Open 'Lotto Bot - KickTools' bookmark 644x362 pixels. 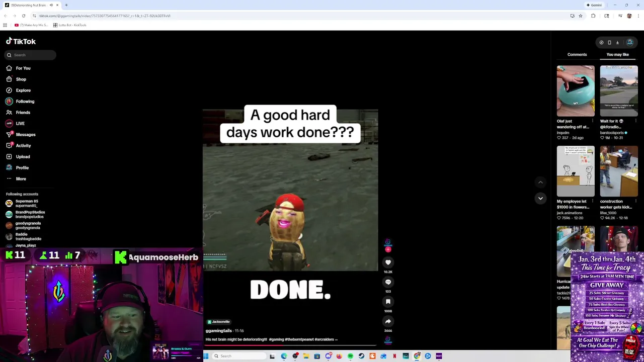[70, 25]
